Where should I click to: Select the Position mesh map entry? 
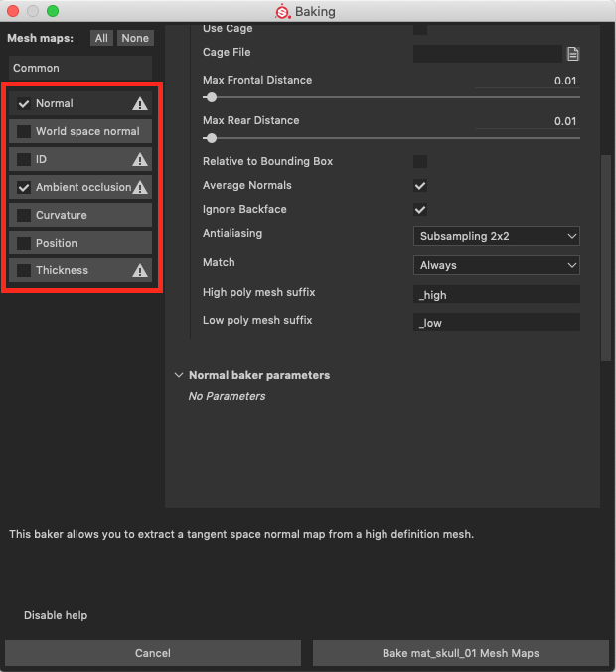pos(79,243)
